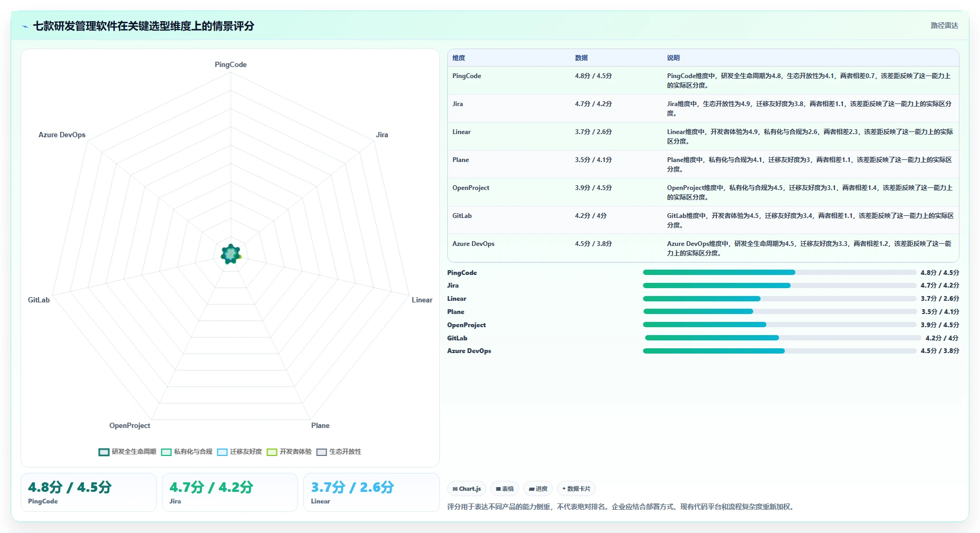The image size is (980, 533).
Task: Select Azure DevOps table row name
Action: coord(474,244)
